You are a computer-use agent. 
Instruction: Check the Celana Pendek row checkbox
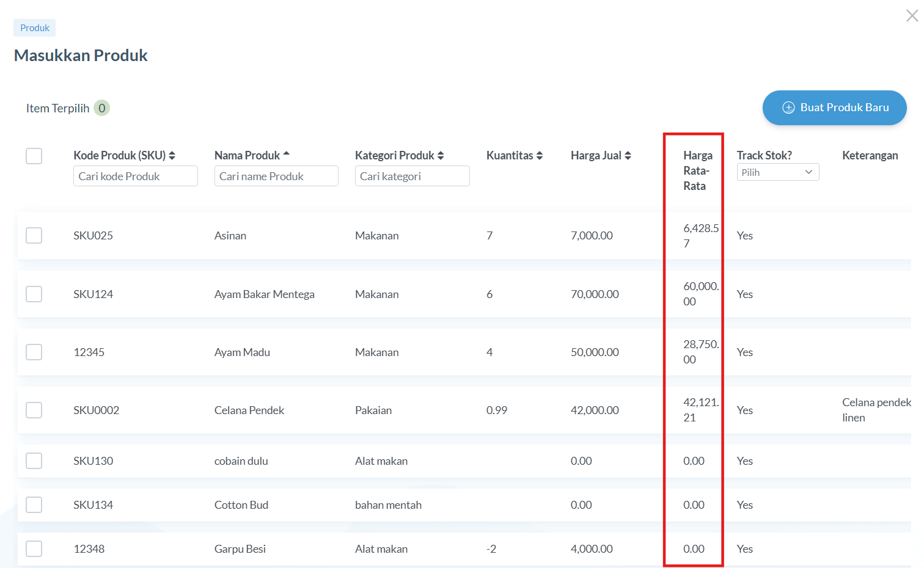pos(34,410)
